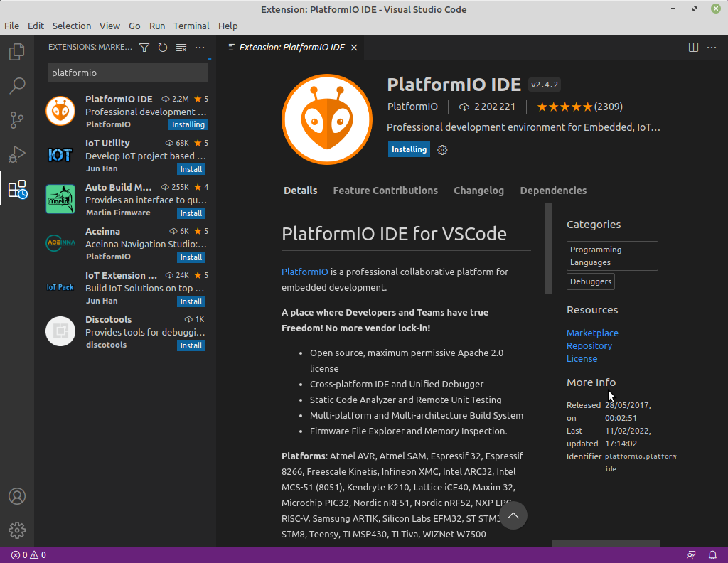Click the Auto Build Marlin extension icon
Image resolution: width=728 pixels, height=563 pixels.
(x=60, y=199)
